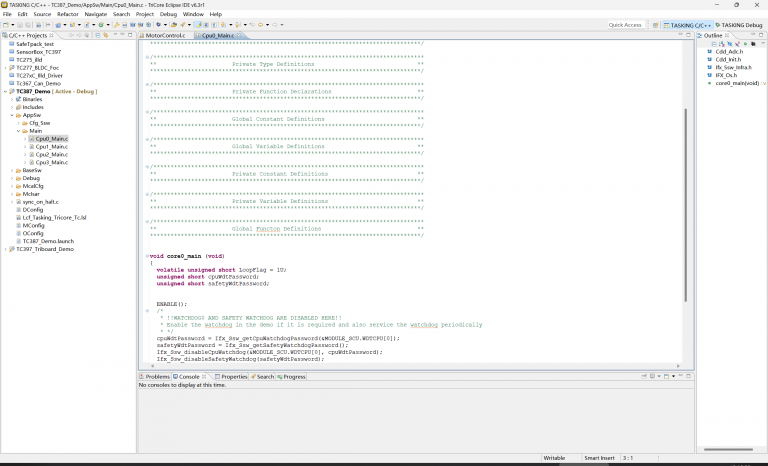Select Cpu1_Main.c in project tree
Image resolution: width=768 pixels, height=466 pixels.
51,147
